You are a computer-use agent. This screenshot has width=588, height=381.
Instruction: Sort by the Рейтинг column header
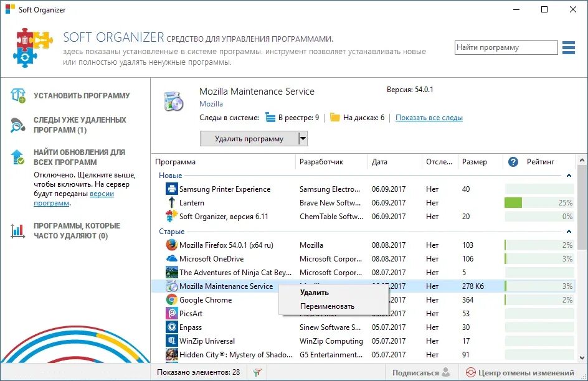point(541,162)
